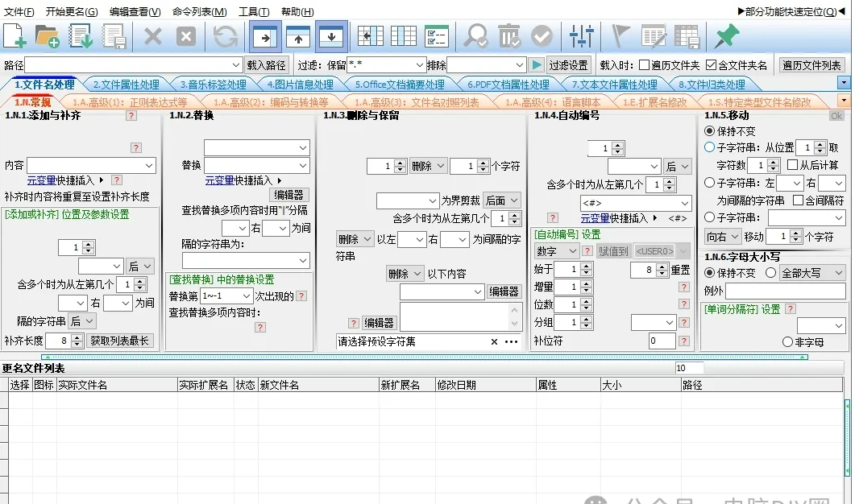Image resolution: width=855 pixels, height=504 pixels.
Task: Click the 载入路径 button
Action: click(x=266, y=65)
